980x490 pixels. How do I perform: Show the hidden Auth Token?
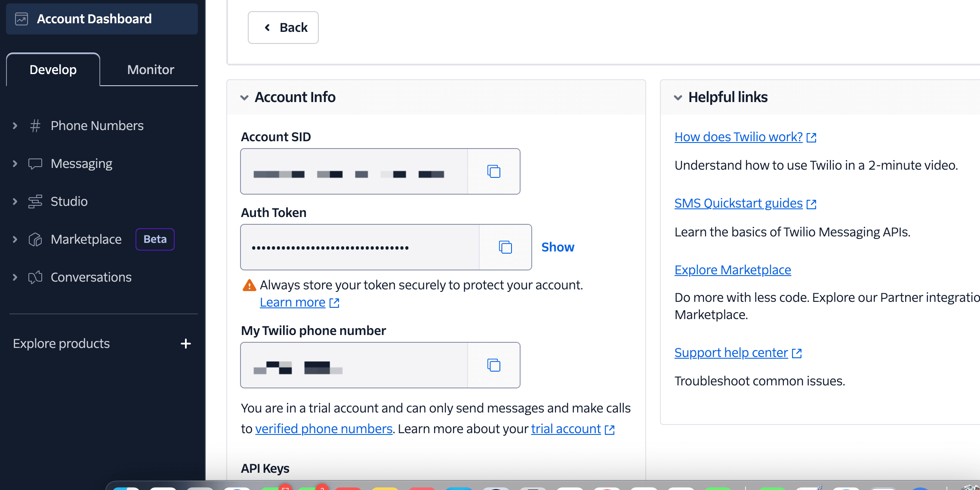tap(558, 247)
